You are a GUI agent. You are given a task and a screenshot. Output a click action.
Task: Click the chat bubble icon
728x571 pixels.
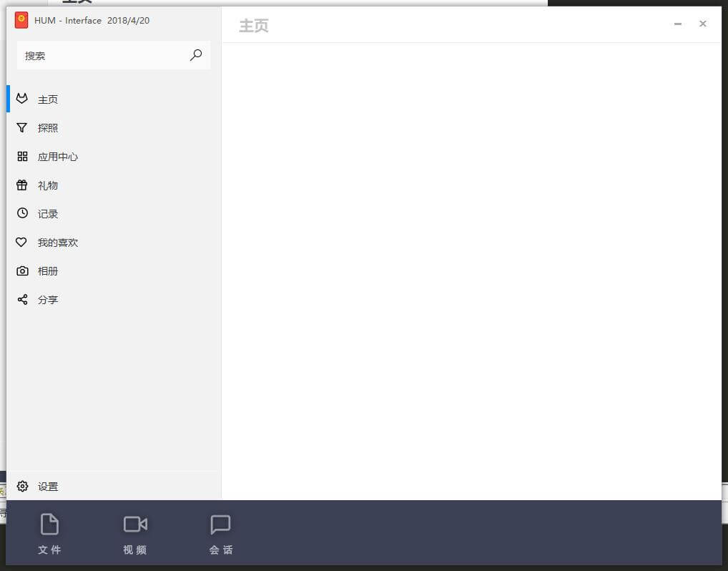pos(220,524)
